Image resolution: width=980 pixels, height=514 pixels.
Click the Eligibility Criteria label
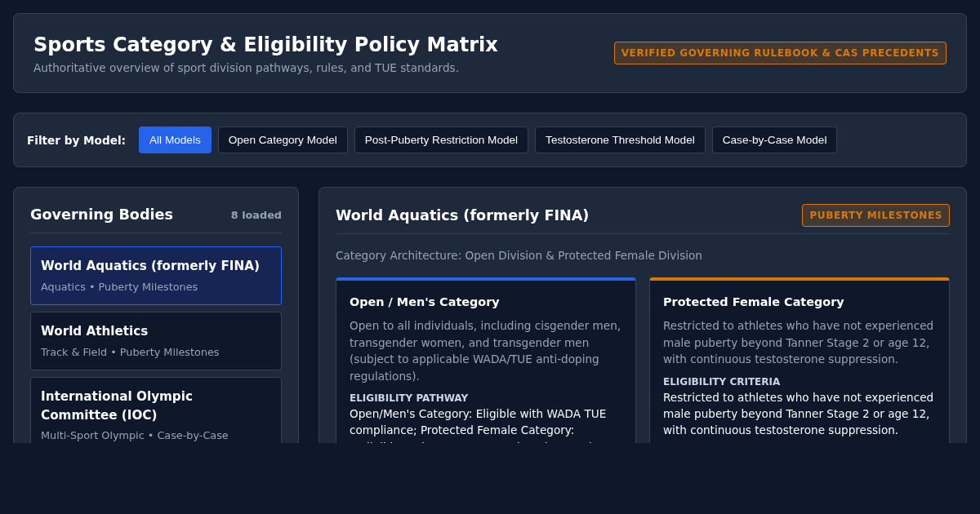pyautogui.click(x=721, y=382)
